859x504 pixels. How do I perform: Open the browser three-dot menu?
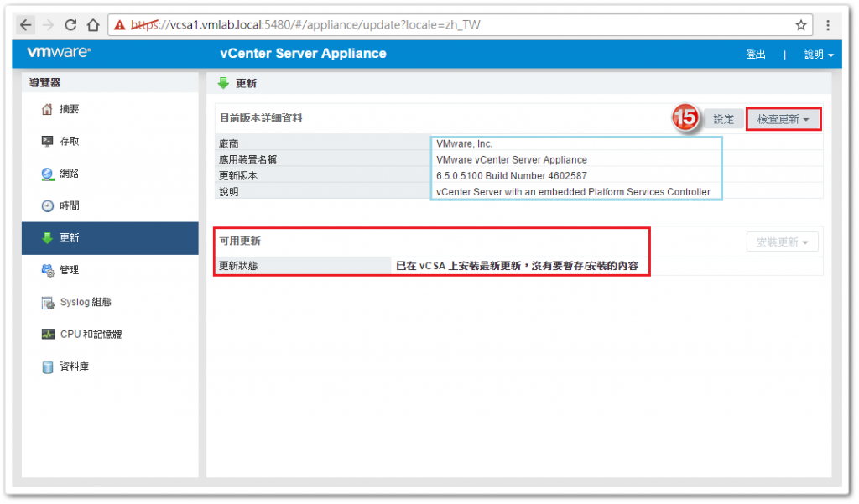pos(828,25)
